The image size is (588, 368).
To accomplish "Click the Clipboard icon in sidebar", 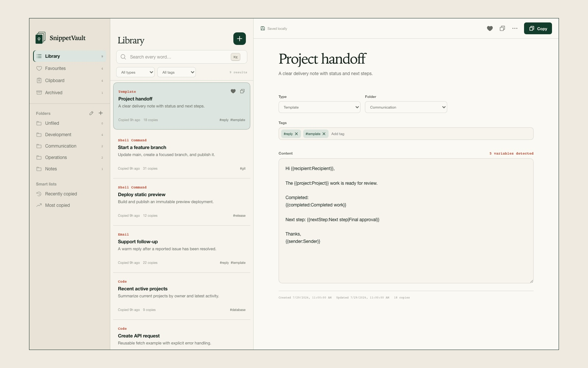I will tap(39, 81).
